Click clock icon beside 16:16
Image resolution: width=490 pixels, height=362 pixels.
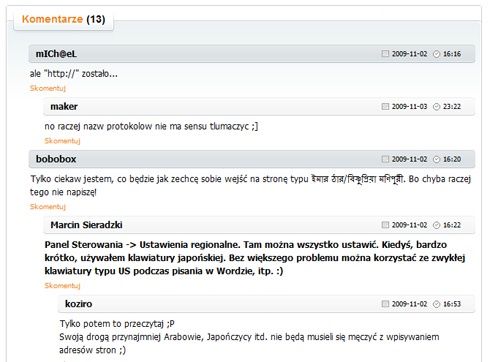coord(436,54)
